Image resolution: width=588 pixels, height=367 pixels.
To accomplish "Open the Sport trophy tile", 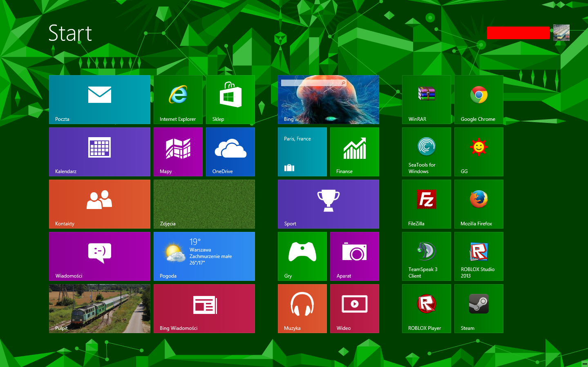I will [329, 204].
